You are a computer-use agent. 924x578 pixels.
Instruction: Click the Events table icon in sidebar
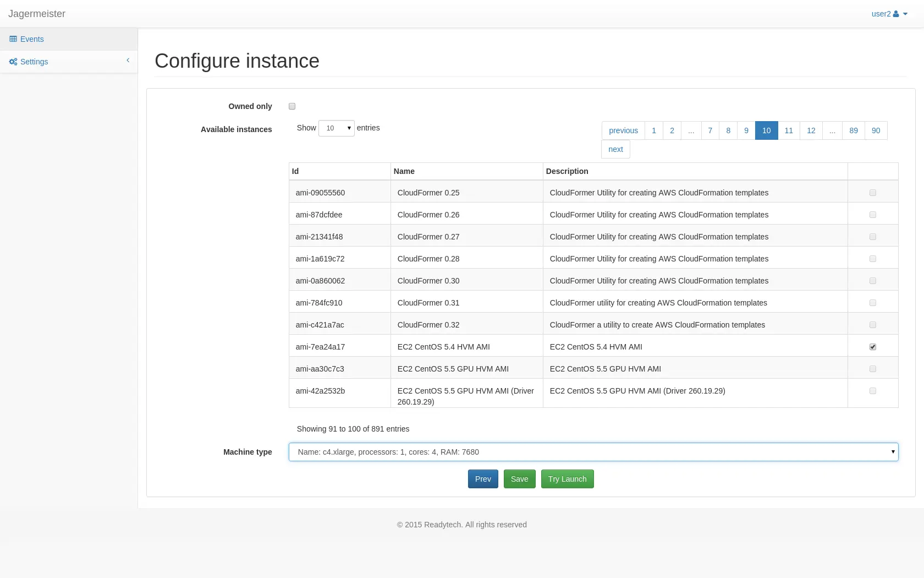[13, 39]
